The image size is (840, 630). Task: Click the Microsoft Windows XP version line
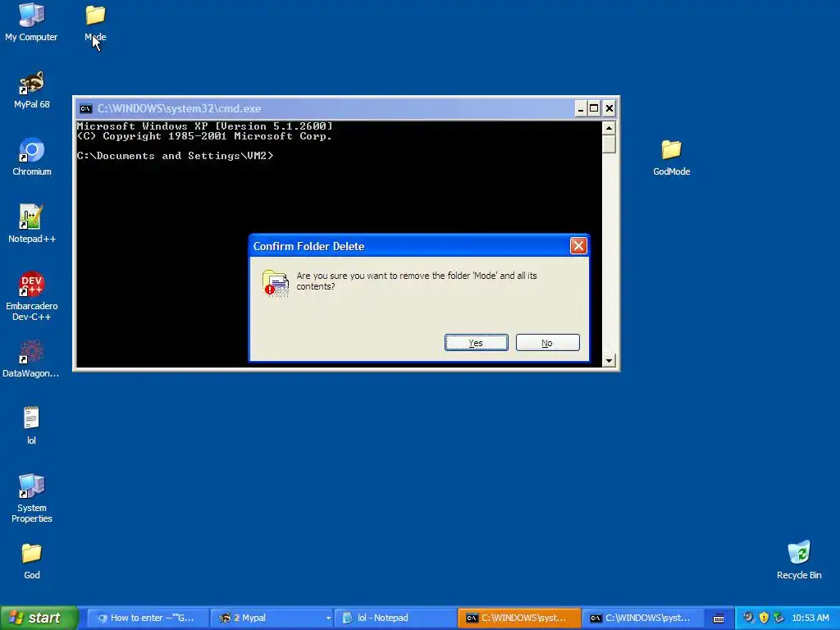[x=204, y=126]
